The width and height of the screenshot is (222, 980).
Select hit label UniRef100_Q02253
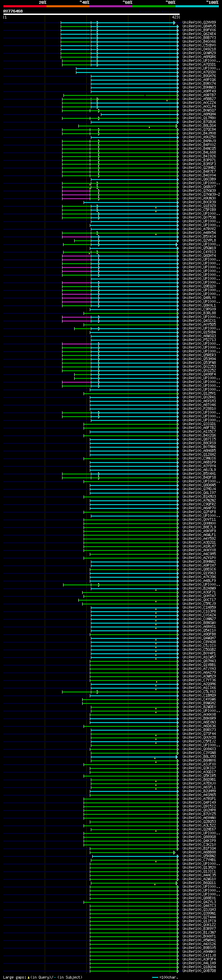point(199,367)
